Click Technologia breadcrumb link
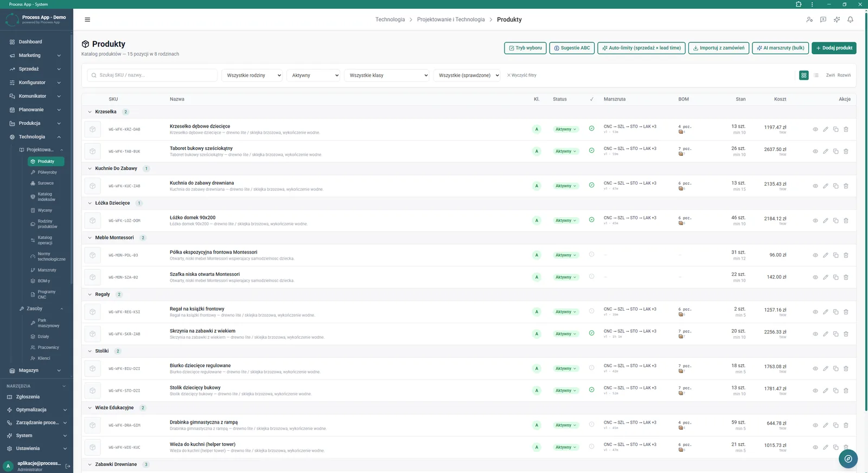This screenshot has height=473, width=868. [390, 20]
